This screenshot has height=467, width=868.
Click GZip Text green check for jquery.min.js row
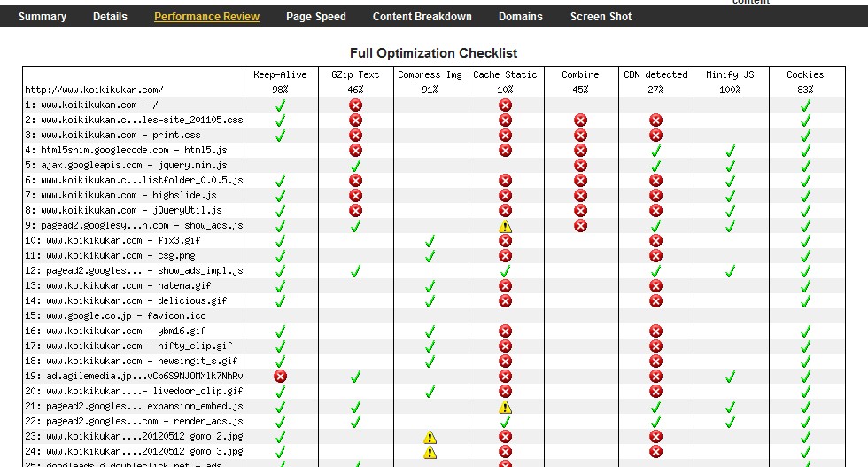point(355,165)
